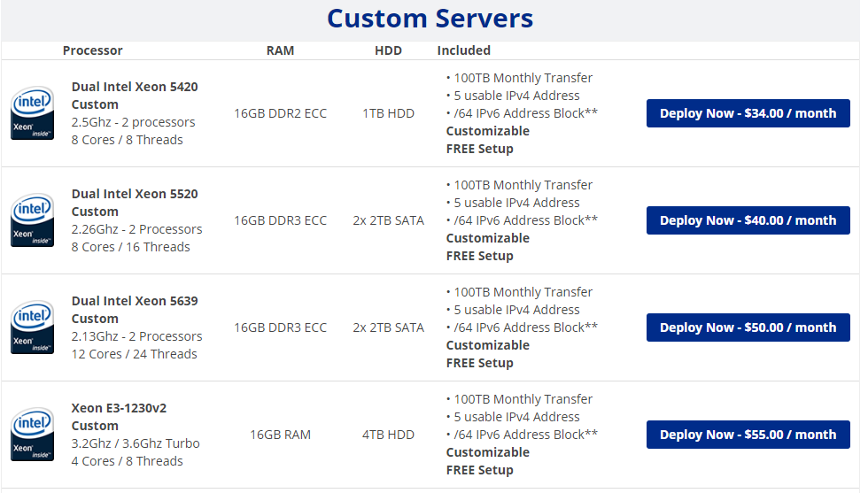Screen dimensions: 868x493
Task: Click 12 Cores / 24 Threads text
Action: pyautogui.click(x=135, y=354)
